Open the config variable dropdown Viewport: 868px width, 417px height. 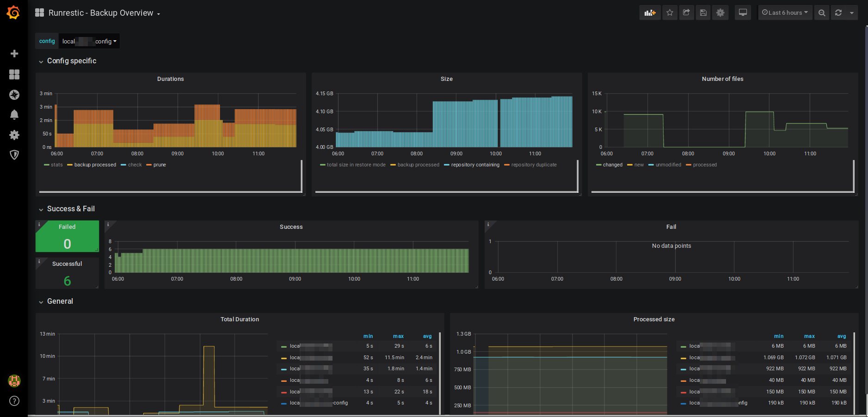pyautogui.click(x=89, y=41)
